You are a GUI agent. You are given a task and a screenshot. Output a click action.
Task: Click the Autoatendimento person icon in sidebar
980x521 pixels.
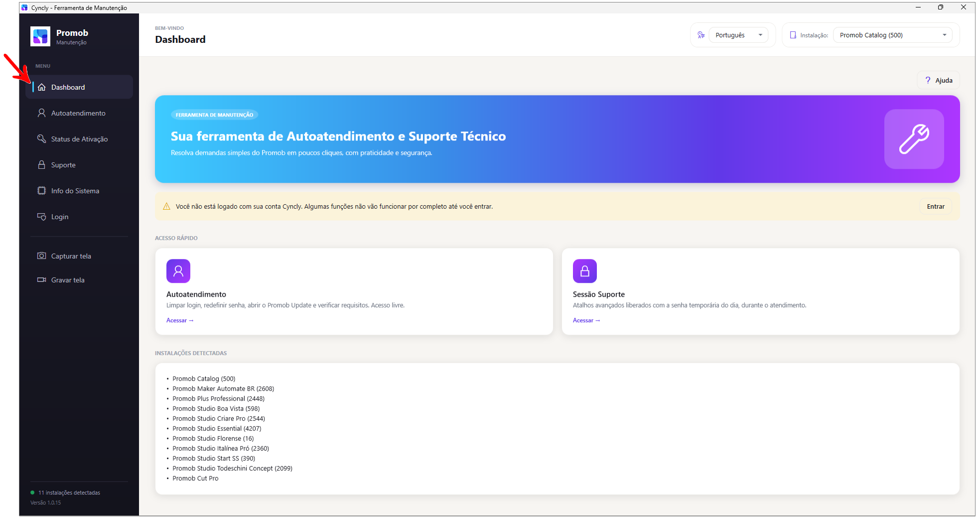point(42,113)
